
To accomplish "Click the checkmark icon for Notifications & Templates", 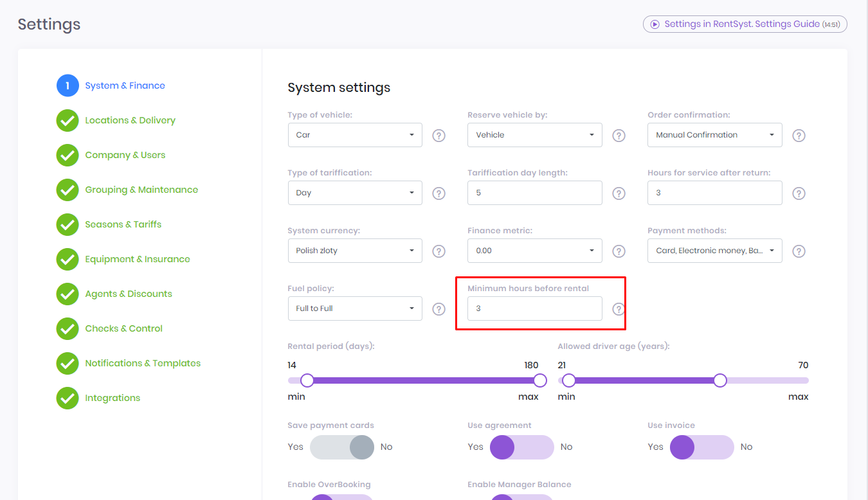I will [x=68, y=363].
